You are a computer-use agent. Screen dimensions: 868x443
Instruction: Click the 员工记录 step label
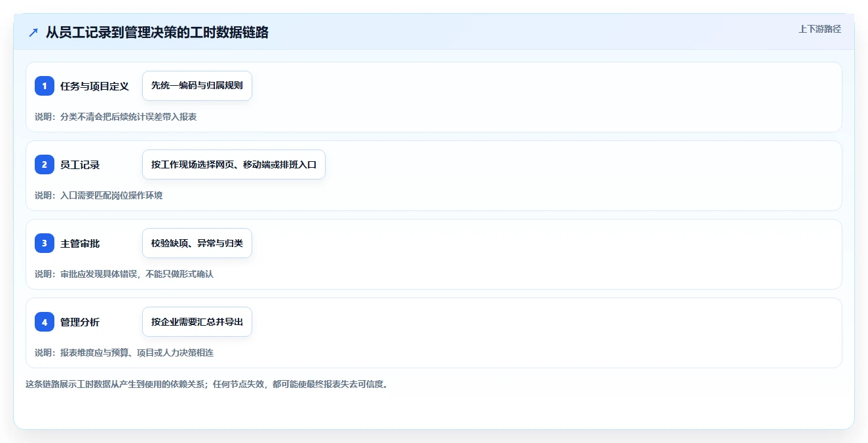(80, 165)
